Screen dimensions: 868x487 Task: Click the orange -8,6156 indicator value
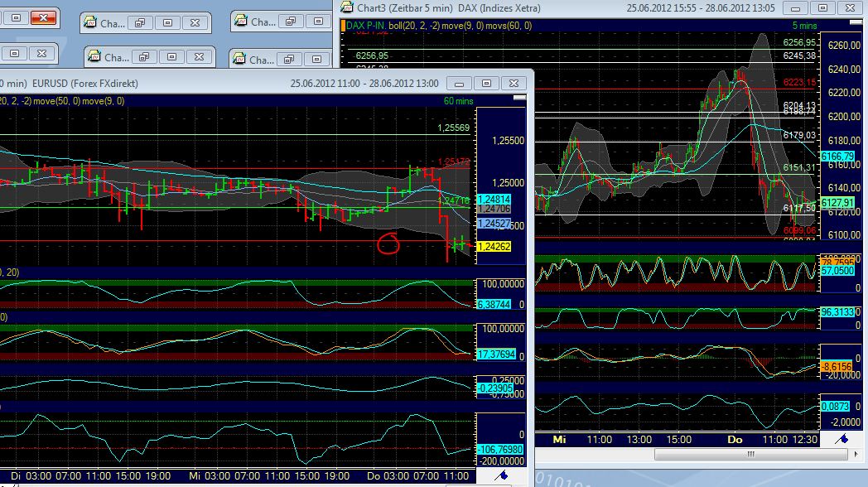(837, 366)
